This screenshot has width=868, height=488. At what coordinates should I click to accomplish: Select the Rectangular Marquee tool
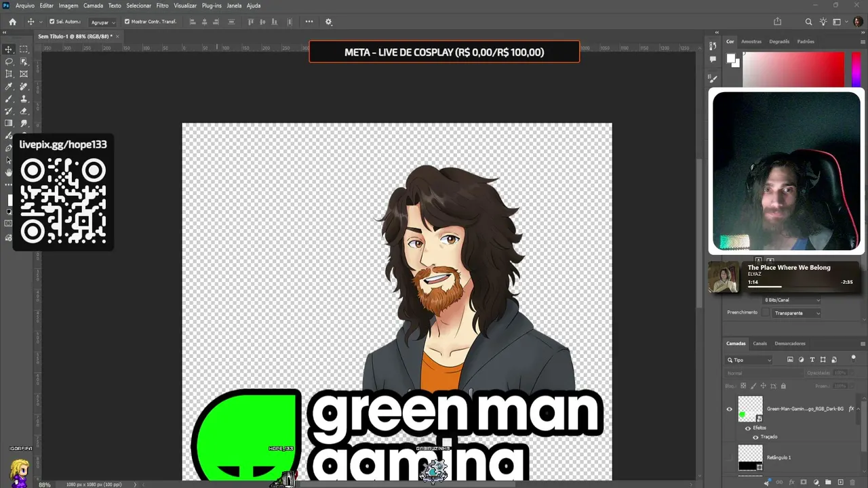pyautogui.click(x=24, y=49)
